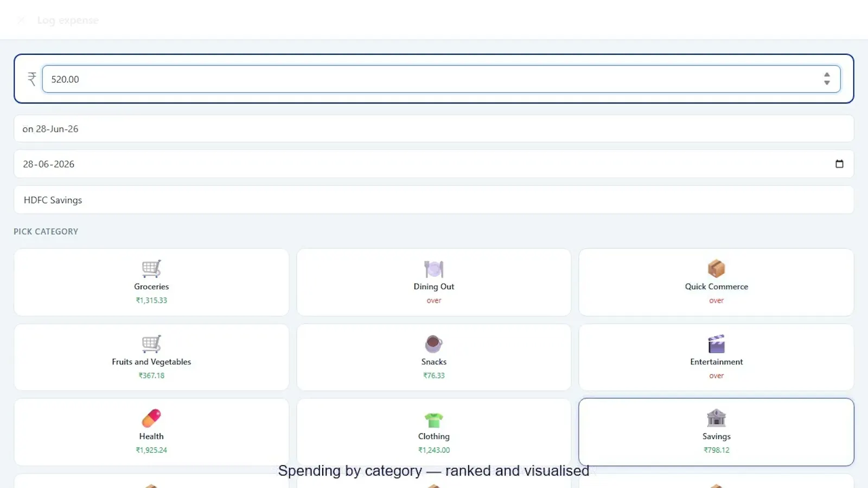Choose the Snacks category label

click(x=434, y=362)
